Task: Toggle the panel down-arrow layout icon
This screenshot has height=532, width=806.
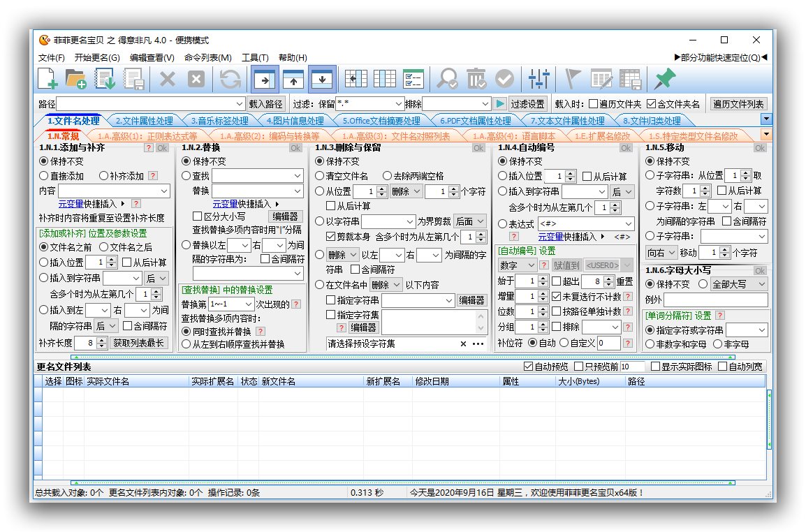Action: click(x=322, y=79)
